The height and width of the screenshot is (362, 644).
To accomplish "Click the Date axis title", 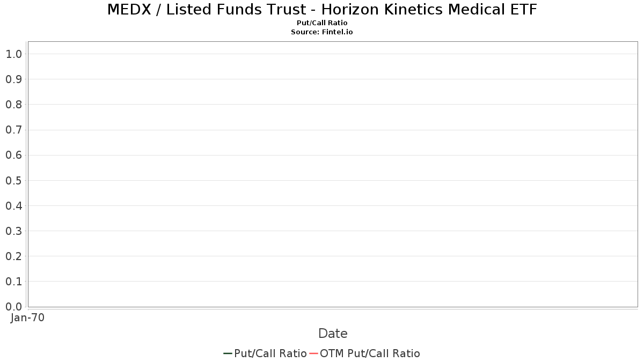I will [333, 334].
